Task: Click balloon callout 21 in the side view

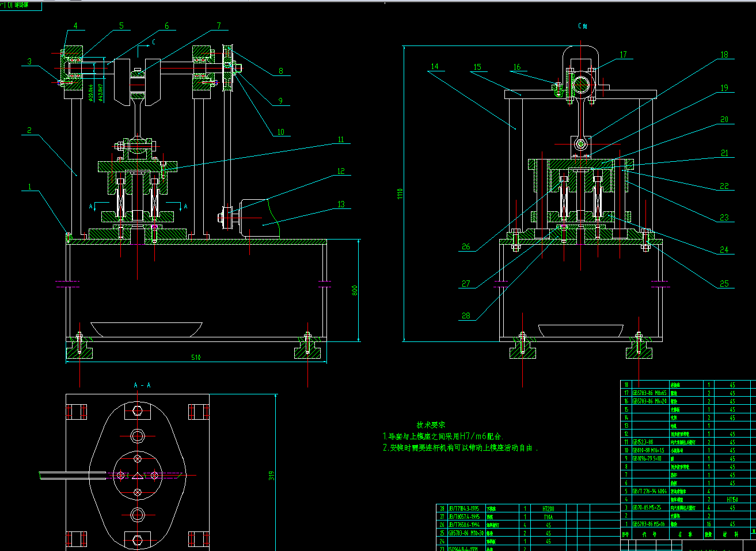Action: [x=724, y=153]
